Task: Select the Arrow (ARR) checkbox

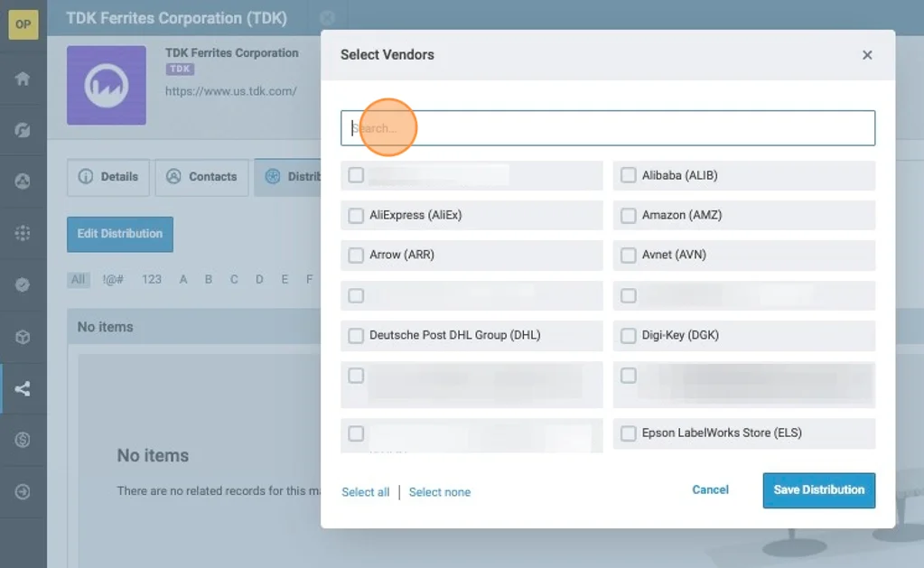Action: point(356,255)
